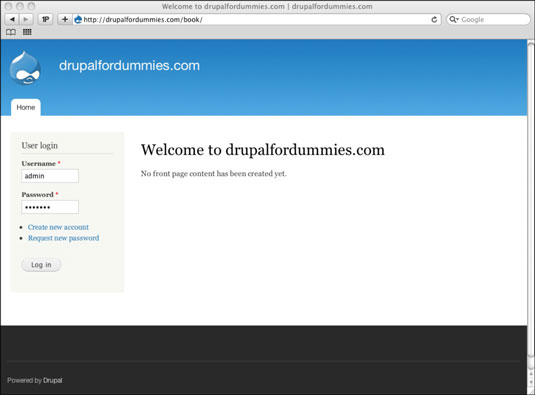Click the Drupal favicon in address bar
The height and width of the screenshot is (395, 535).
78,19
